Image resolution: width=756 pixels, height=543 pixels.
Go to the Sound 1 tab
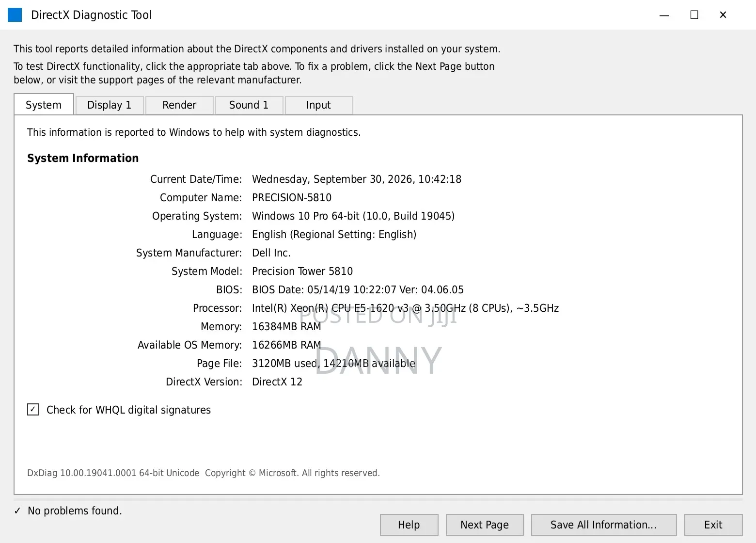(249, 105)
